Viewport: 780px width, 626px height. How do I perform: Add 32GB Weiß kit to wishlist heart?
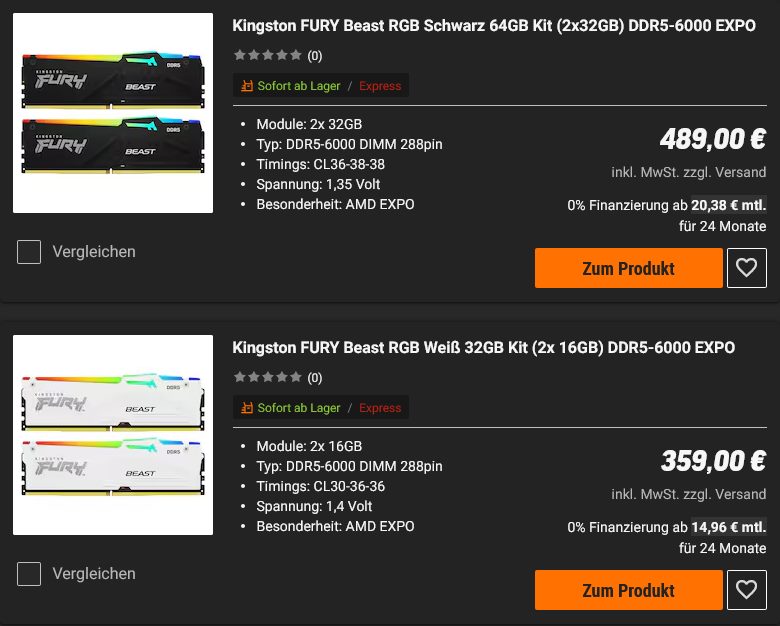(746, 590)
